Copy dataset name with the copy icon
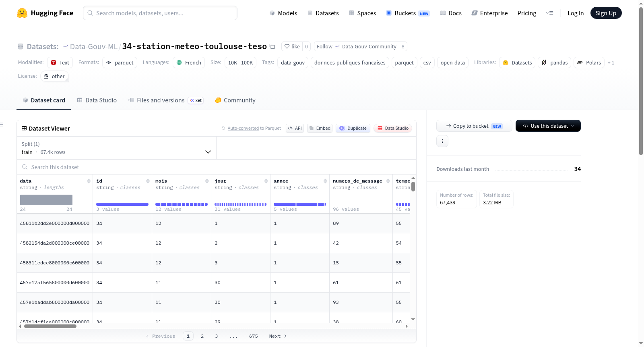644x347 pixels. [x=272, y=46]
